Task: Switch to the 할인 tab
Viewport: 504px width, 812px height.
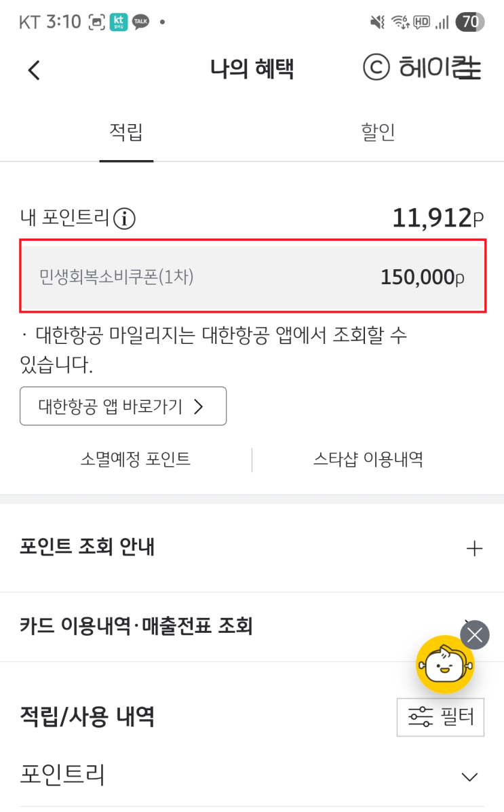Action: pos(378,132)
